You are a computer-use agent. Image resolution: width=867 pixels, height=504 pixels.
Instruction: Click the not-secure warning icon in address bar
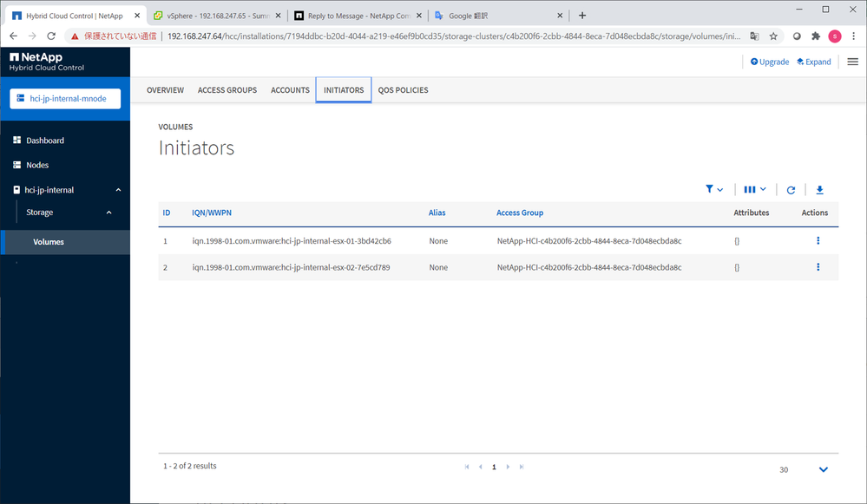point(75,36)
